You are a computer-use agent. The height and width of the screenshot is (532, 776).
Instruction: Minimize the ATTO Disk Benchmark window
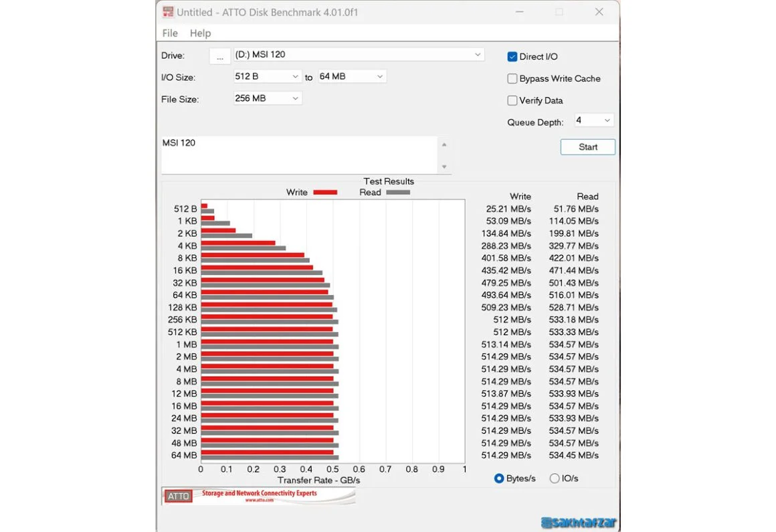tap(520, 12)
